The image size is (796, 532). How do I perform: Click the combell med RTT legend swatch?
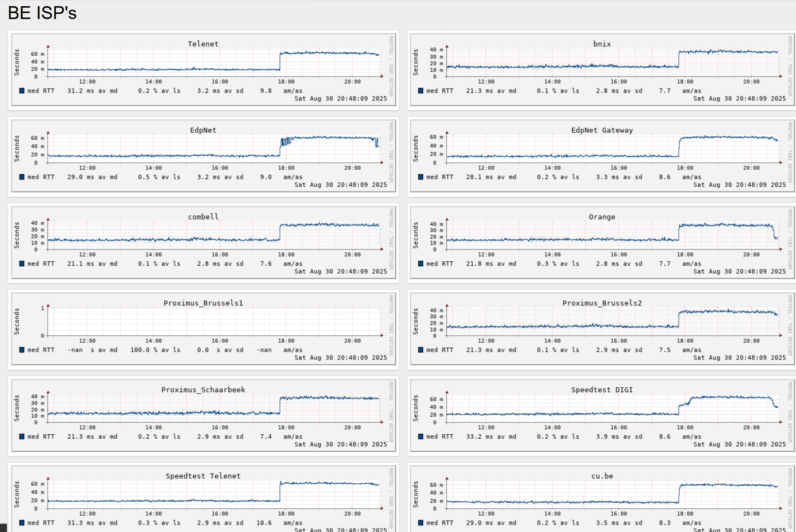coord(22,264)
